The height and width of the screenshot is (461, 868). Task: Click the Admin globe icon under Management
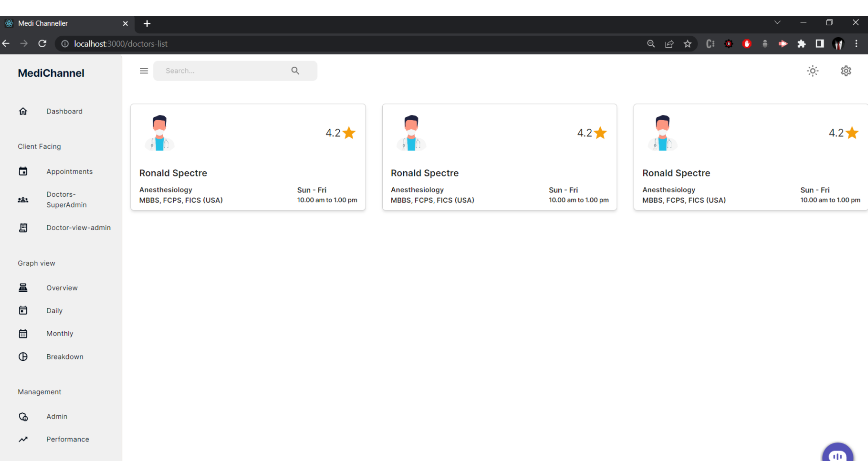click(23, 416)
